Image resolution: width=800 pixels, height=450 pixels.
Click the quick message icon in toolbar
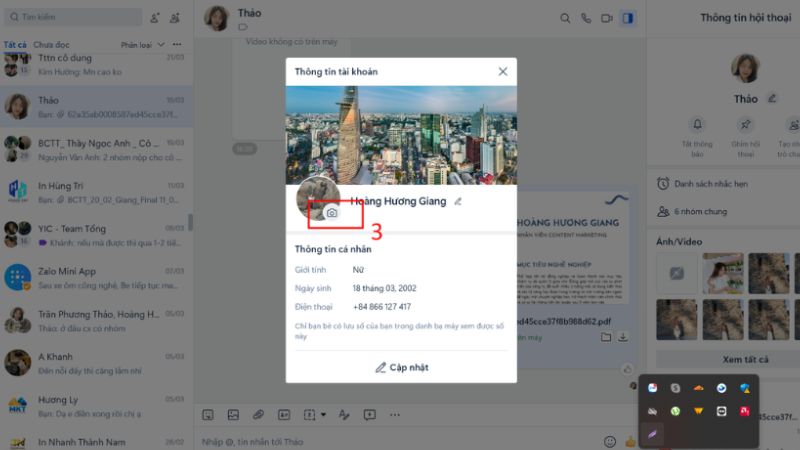[370, 415]
